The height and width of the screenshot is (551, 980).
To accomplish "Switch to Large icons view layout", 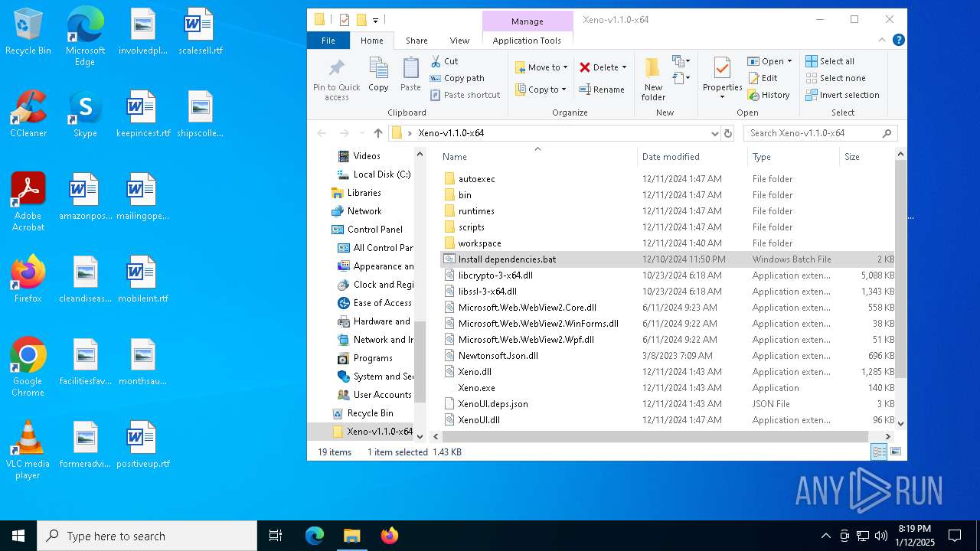I will tap(895, 452).
